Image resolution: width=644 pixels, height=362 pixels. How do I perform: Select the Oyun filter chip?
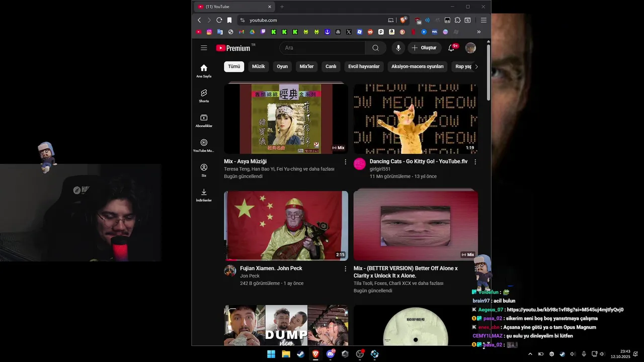[282, 66]
